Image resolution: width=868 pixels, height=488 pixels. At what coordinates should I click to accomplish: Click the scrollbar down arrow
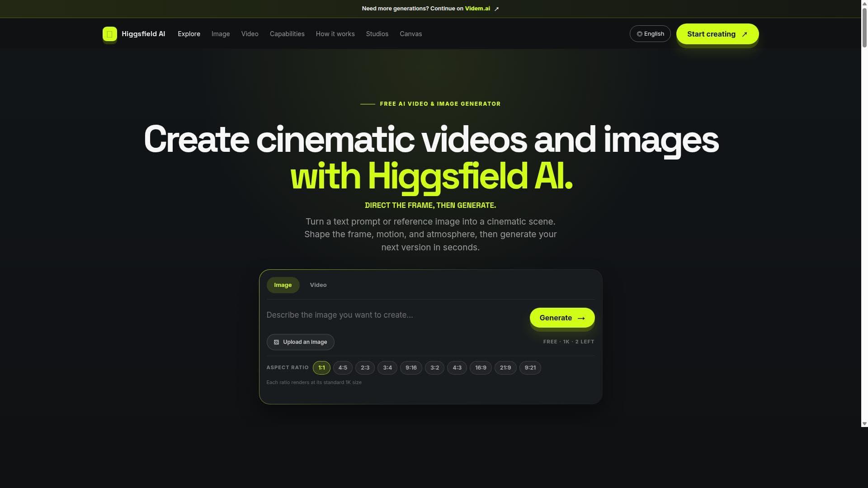click(864, 424)
